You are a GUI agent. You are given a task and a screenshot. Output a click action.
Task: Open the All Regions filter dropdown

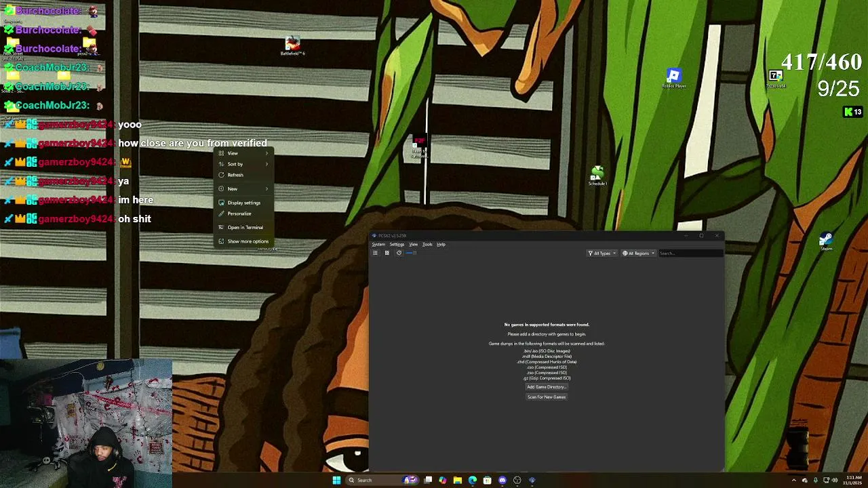point(639,253)
